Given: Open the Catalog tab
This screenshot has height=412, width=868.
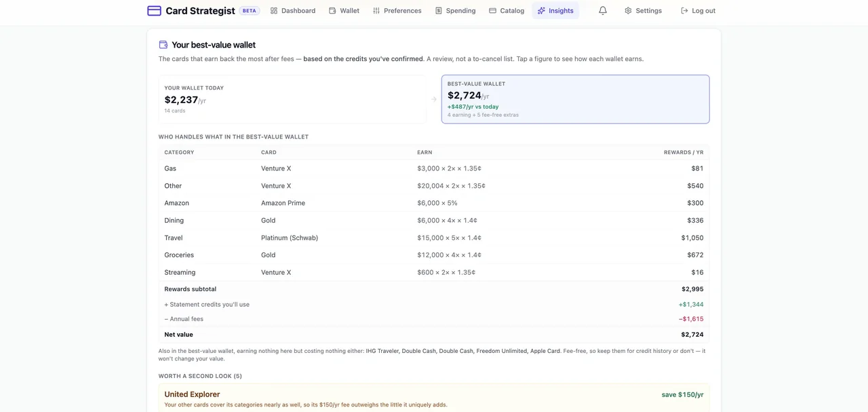Looking at the screenshot, I should coord(507,11).
